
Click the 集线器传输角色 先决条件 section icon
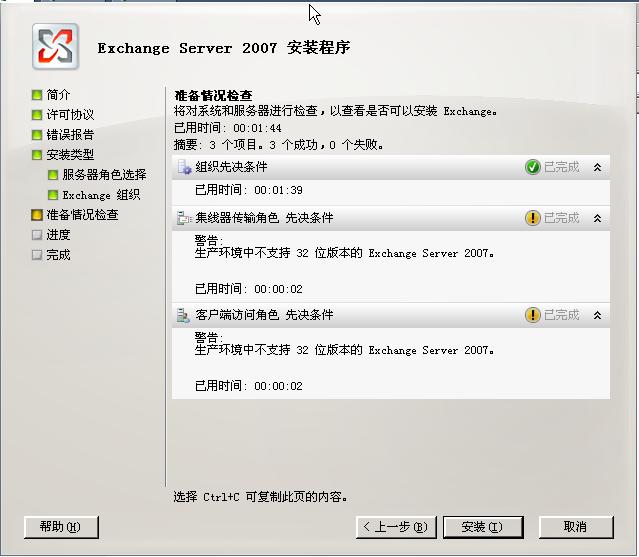tap(184, 218)
